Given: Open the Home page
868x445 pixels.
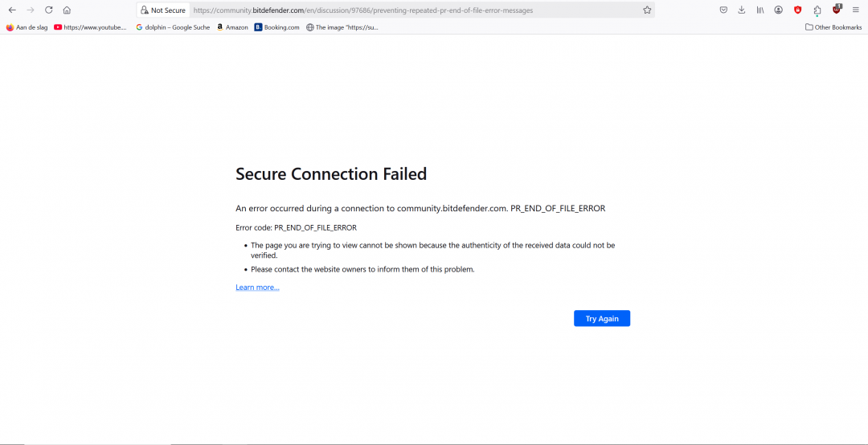Looking at the screenshot, I should [67, 10].
